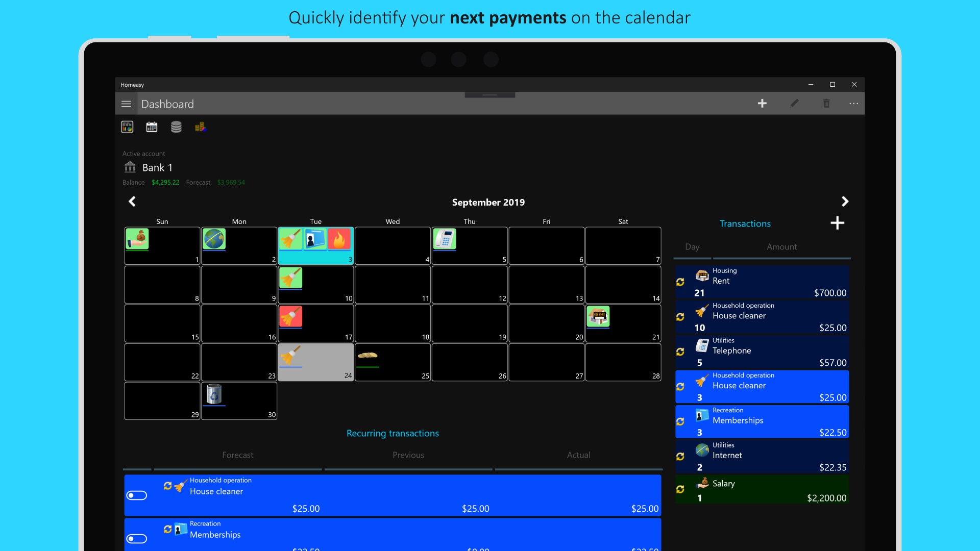
Task: Open the hamburger navigation menu
Action: pyautogui.click(x=126, y=104)
